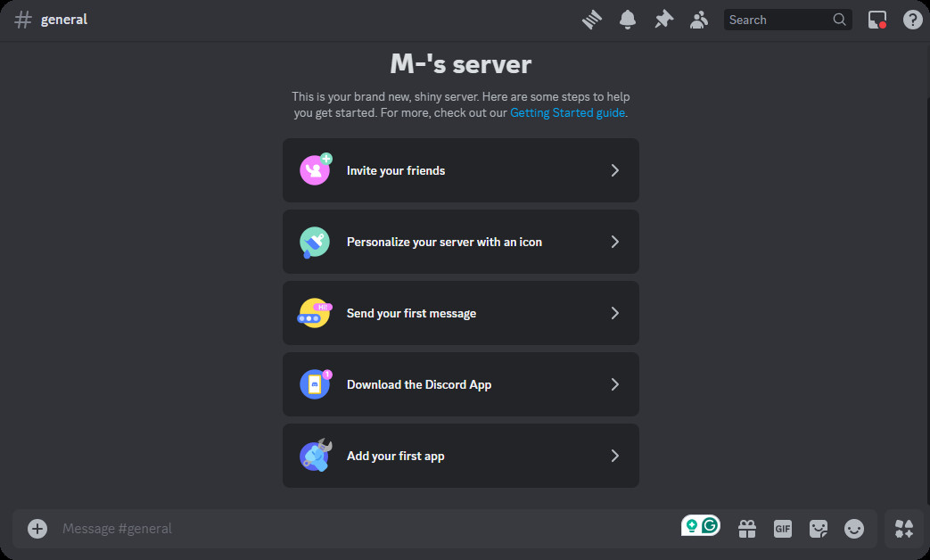Open the Help question mark icon
Viewport: 930px width, 560px height.
pyautogui.click(x=912, y=20)
